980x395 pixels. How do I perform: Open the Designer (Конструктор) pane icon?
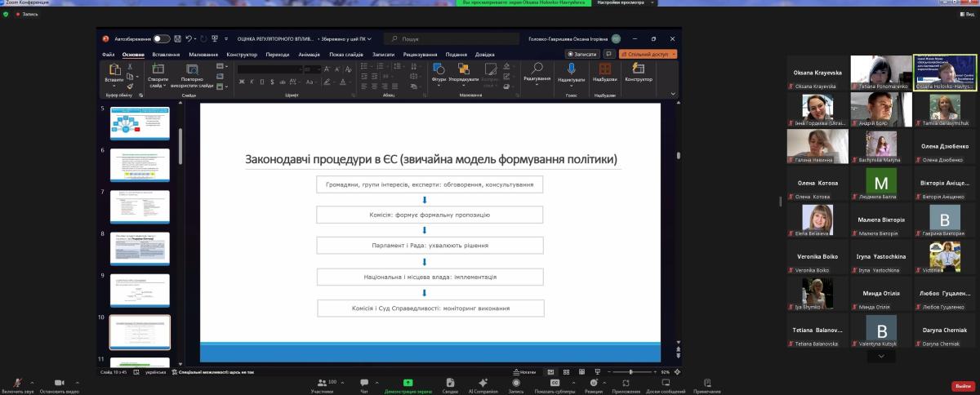(638, 71)
